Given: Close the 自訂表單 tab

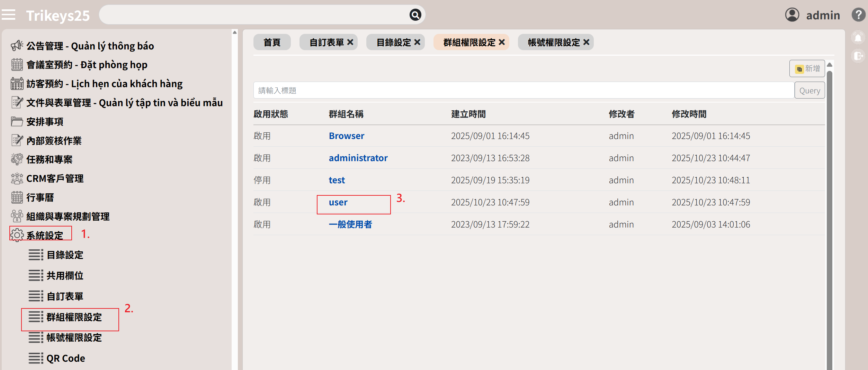Looking at the screenshot, I should click(350, 42).
